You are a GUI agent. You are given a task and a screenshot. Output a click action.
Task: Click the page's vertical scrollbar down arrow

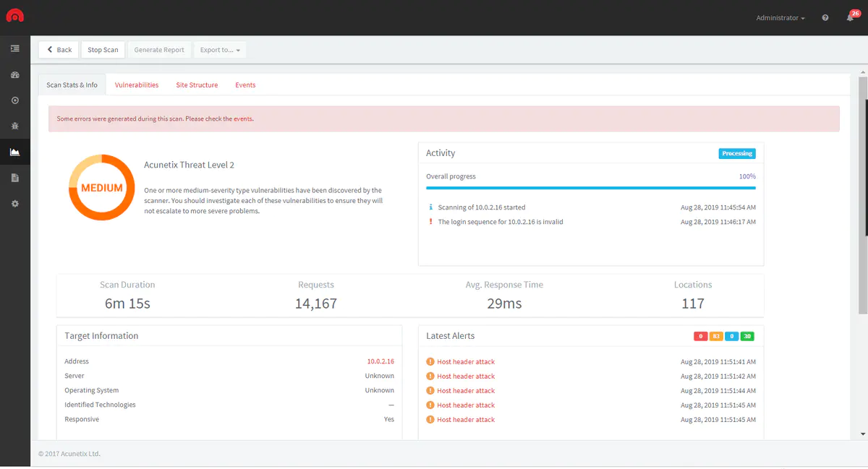[x=862, y=434]
